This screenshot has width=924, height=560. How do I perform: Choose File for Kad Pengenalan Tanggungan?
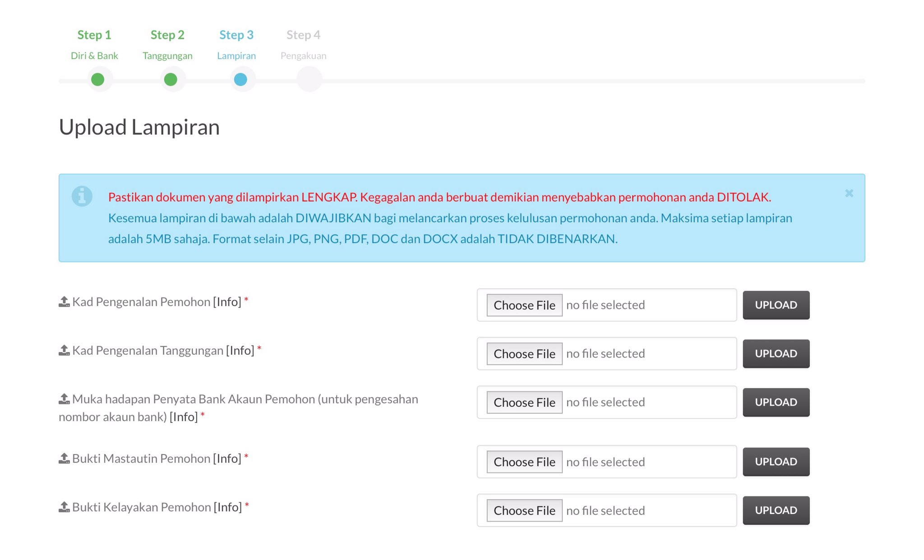524,354
